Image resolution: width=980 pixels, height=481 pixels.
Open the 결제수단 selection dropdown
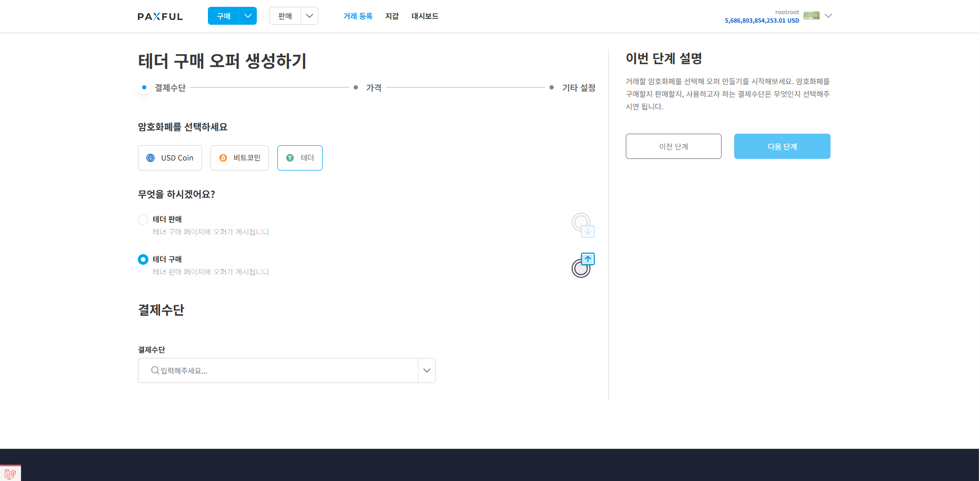click(426, 370)
